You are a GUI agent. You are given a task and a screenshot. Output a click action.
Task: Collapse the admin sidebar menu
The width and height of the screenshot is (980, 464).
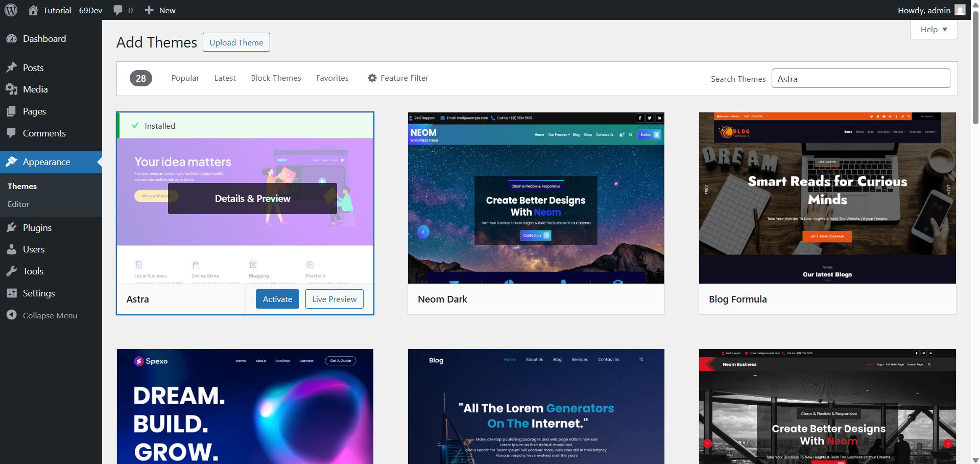(x=50, y=315)
